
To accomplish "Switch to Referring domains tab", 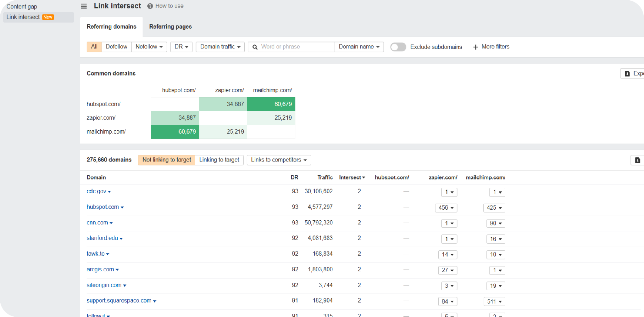I will click(x=111, y=27).
